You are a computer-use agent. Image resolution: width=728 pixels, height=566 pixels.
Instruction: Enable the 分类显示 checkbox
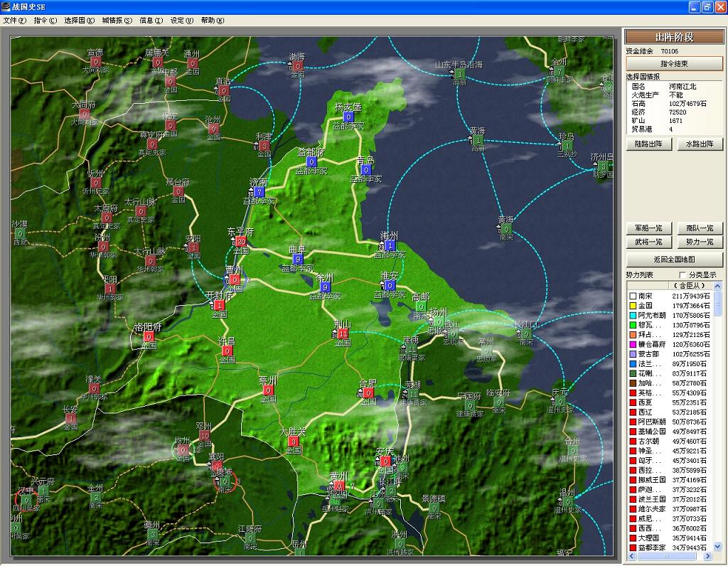click(683, 274)
